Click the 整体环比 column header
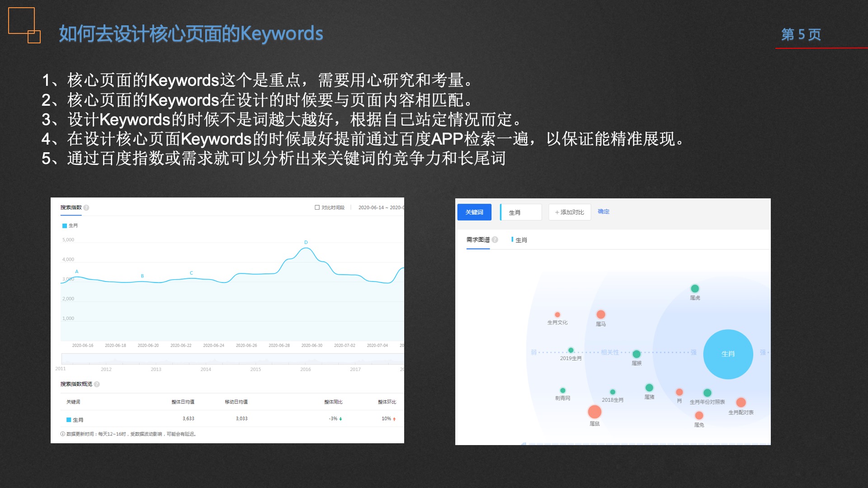Image resolution: width=868 pixels, height=488 pixels. (x=387, y=402)
